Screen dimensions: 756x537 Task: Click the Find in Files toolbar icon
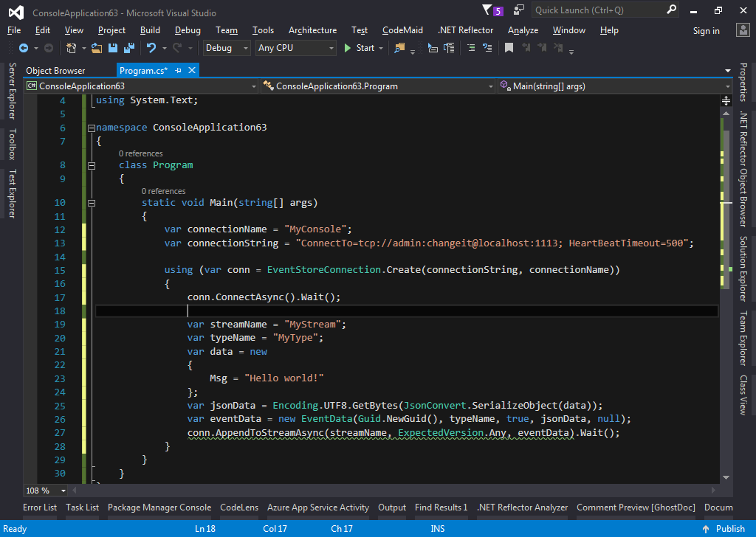[x=399, y=48]
